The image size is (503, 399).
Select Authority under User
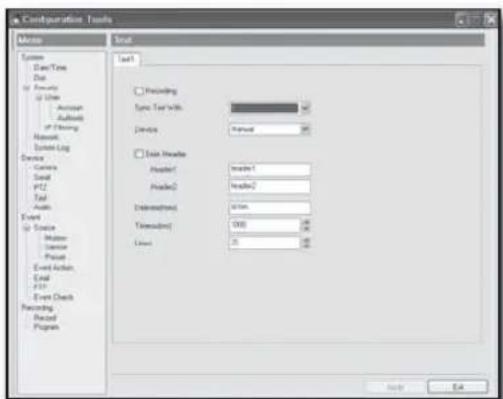tap(70, 118)
